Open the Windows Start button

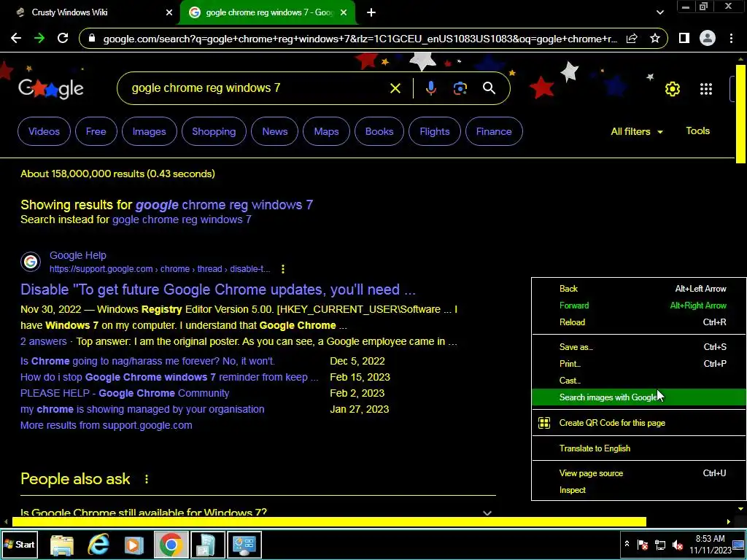pyautogui.click(x=20, y=544)
